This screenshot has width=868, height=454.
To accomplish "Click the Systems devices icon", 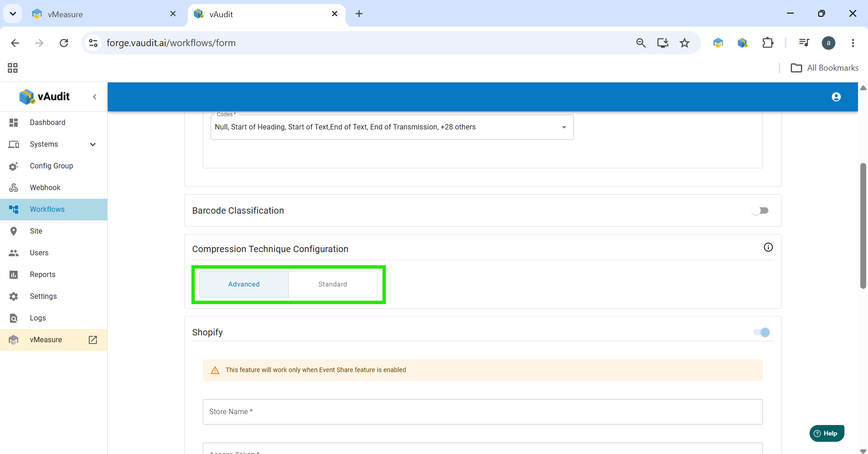I will tap(14, 144).
